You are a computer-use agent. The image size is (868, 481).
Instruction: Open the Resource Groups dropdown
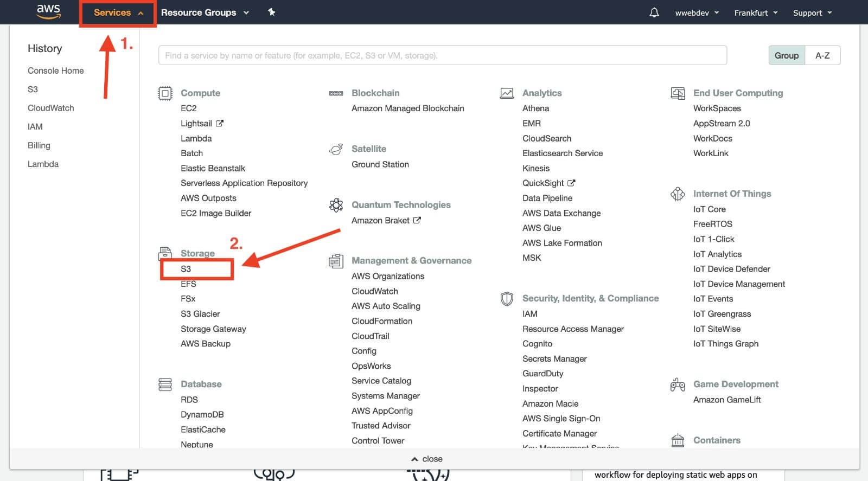[205, 12]
